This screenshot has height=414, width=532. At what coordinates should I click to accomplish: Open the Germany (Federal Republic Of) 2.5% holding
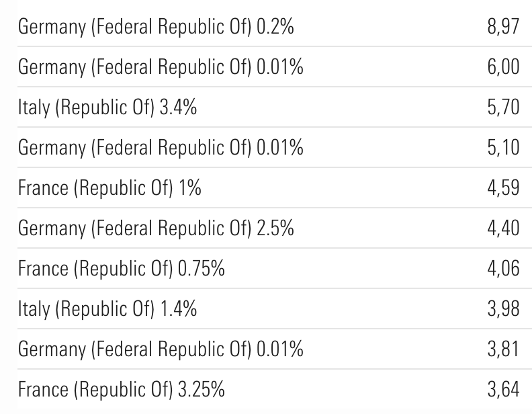pyautogui.click(x=156, y=228)
